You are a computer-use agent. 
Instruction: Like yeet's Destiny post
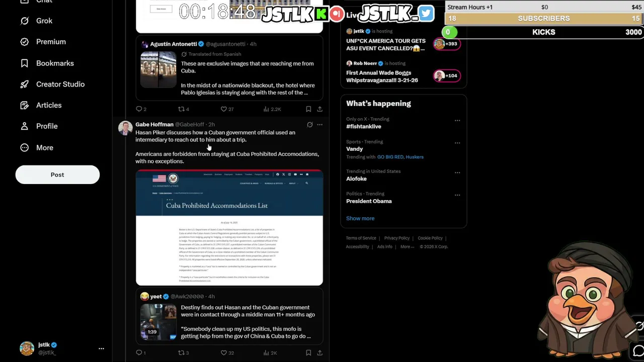pos(227,353)
